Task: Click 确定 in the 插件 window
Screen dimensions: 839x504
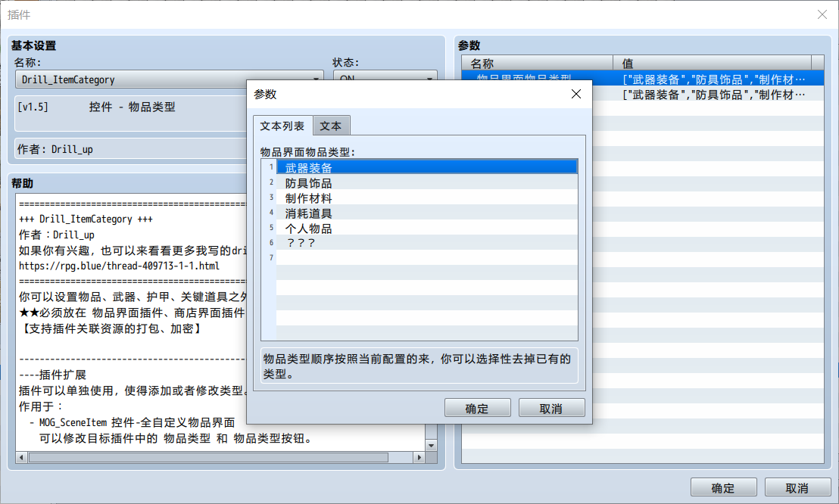Action: [723, 487]
